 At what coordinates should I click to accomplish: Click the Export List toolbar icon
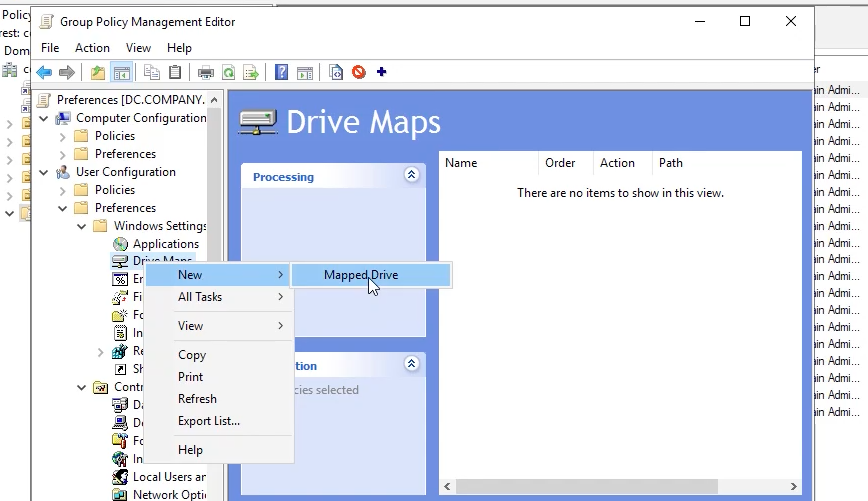(251, 72)
